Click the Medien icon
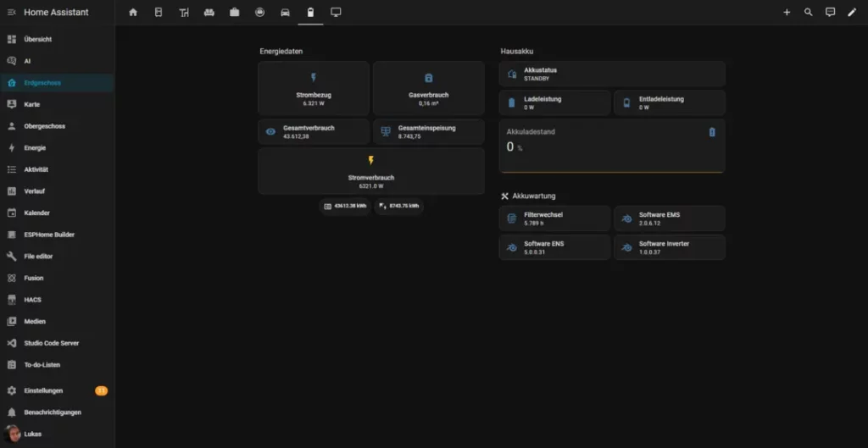This screenshot has height=448, width=868. 12,321
